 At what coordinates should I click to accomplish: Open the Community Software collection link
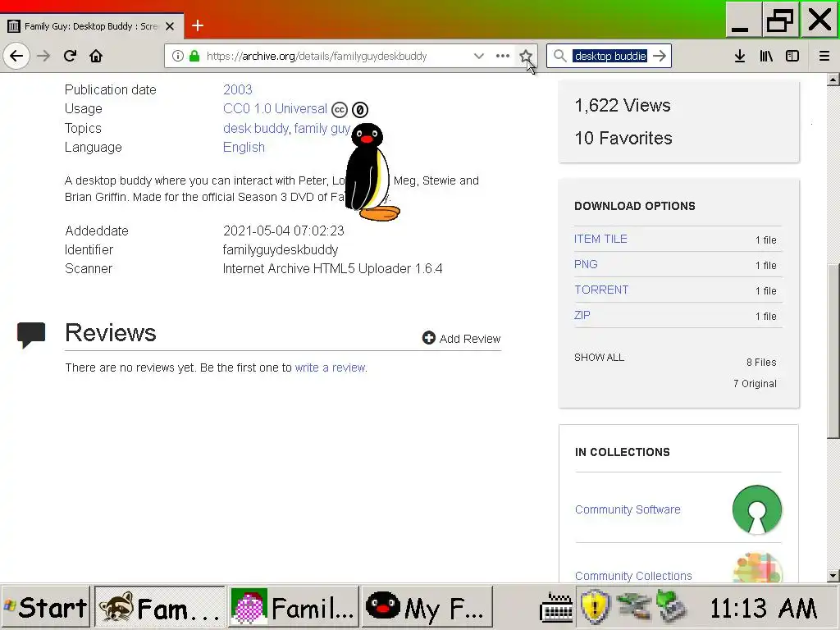[x=628, y=509]
